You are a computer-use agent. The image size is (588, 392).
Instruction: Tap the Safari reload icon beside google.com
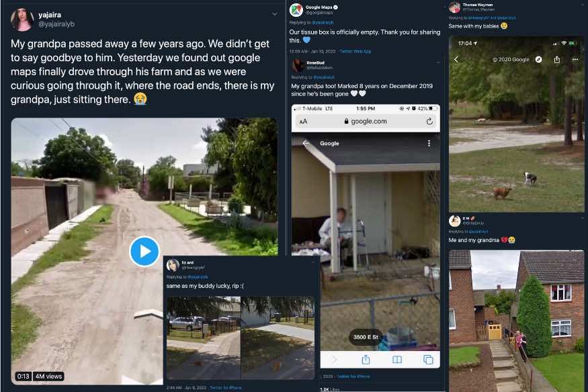coord(429,121)
